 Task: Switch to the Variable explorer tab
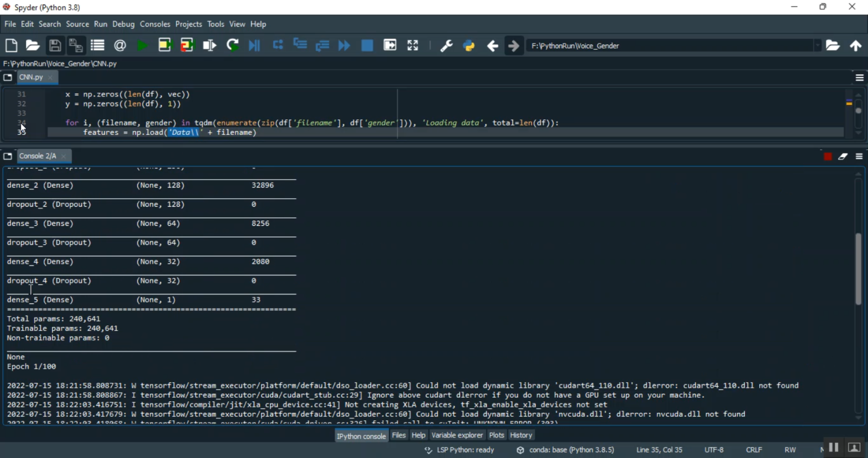pos(457,435)
